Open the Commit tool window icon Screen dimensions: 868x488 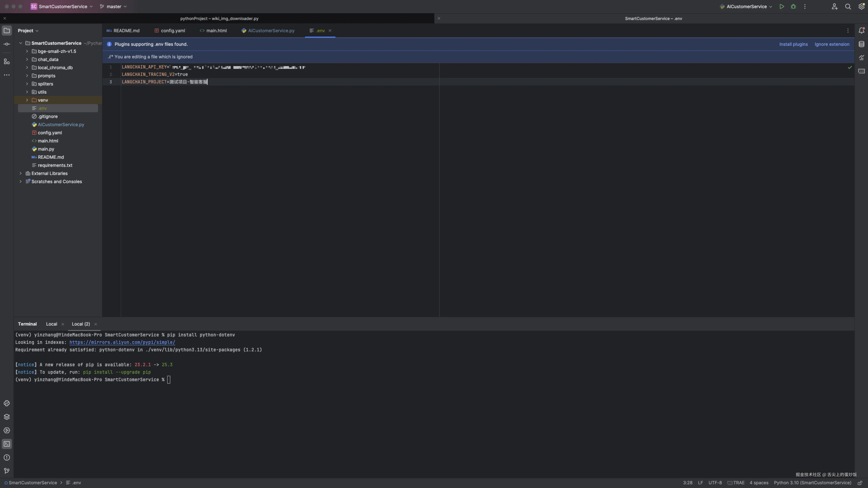click(x=7, y=44)
